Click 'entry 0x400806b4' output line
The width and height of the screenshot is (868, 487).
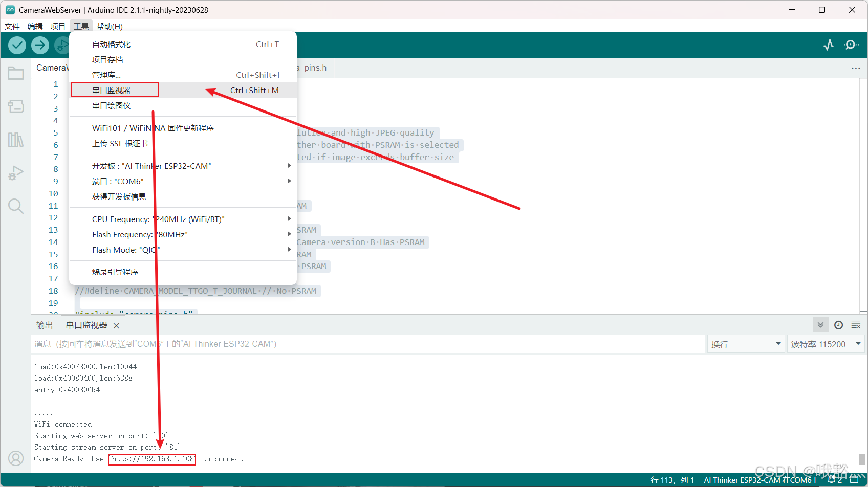(67, 390)
